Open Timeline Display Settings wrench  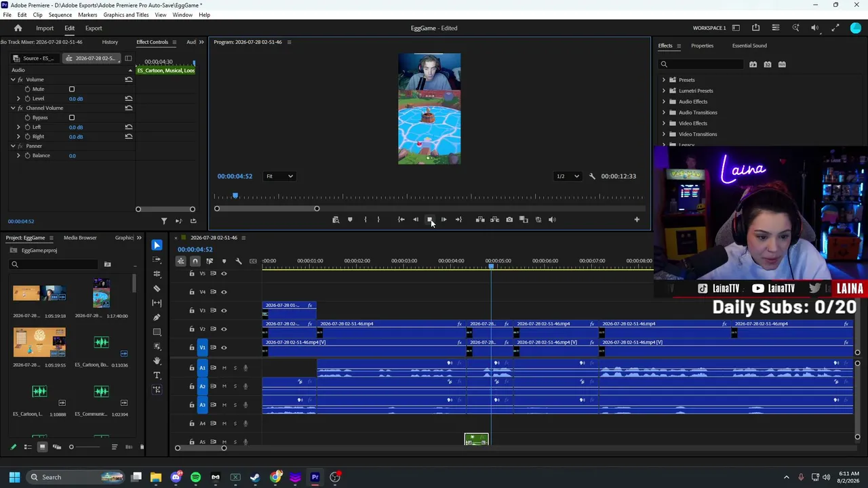tap(238, 261)
